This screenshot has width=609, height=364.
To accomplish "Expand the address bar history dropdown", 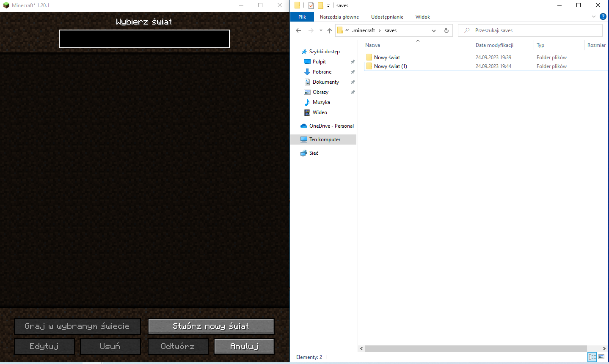I will (433, 30).
